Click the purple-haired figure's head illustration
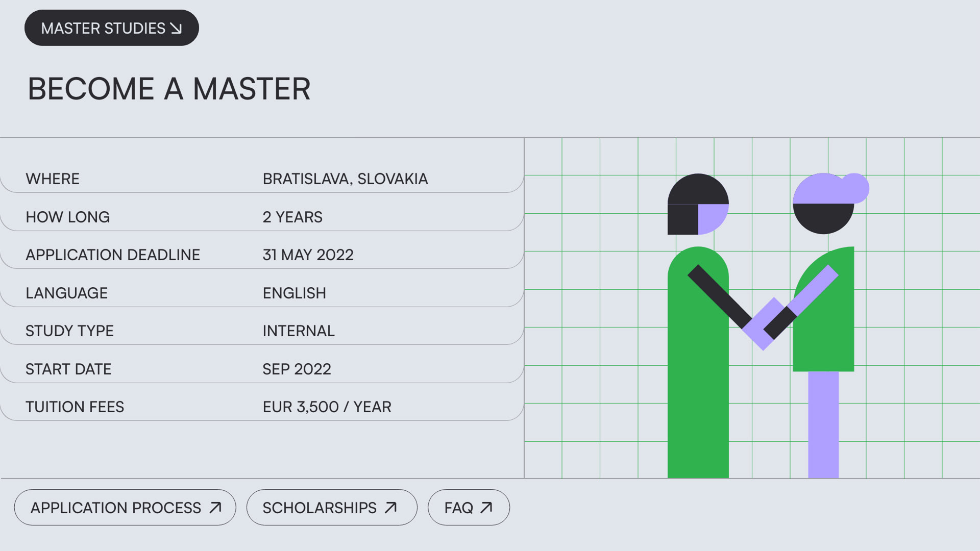 pyautogui.click(x=823, y=204)
